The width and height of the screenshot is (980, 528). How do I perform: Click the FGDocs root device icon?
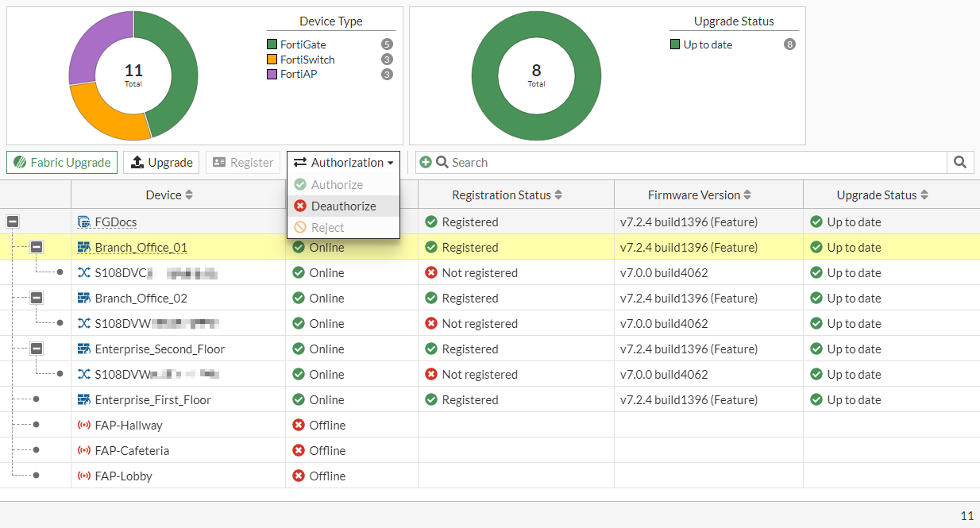84,222
